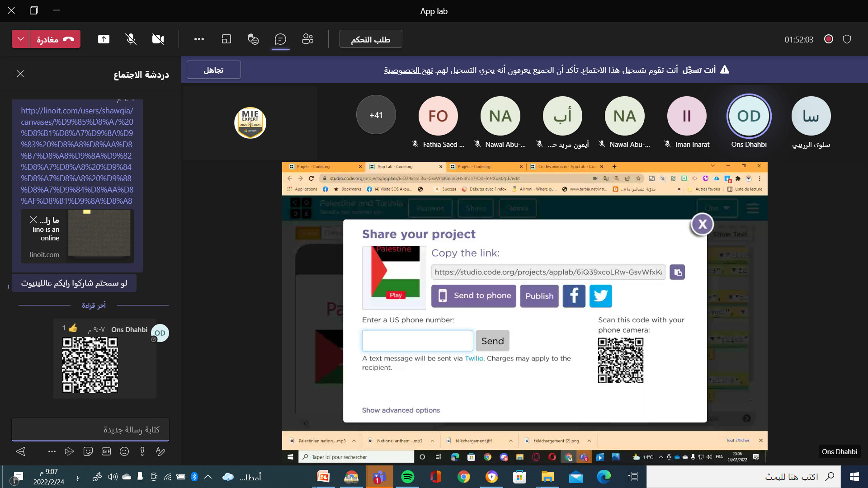Screen dimensions: 868x488
Task: Set message importance exclamation icon
Action: (x=142, y=451)
